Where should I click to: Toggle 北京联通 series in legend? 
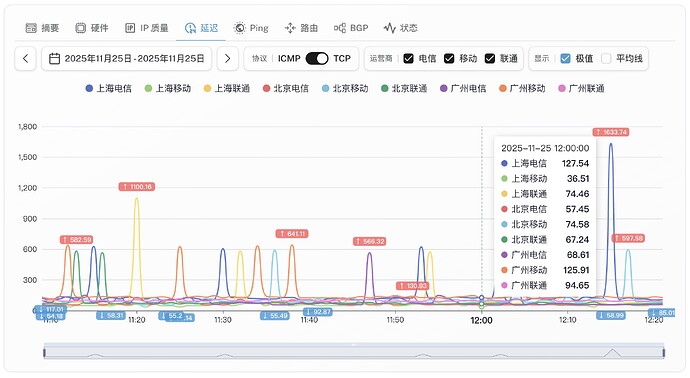(x=404, y=88)
